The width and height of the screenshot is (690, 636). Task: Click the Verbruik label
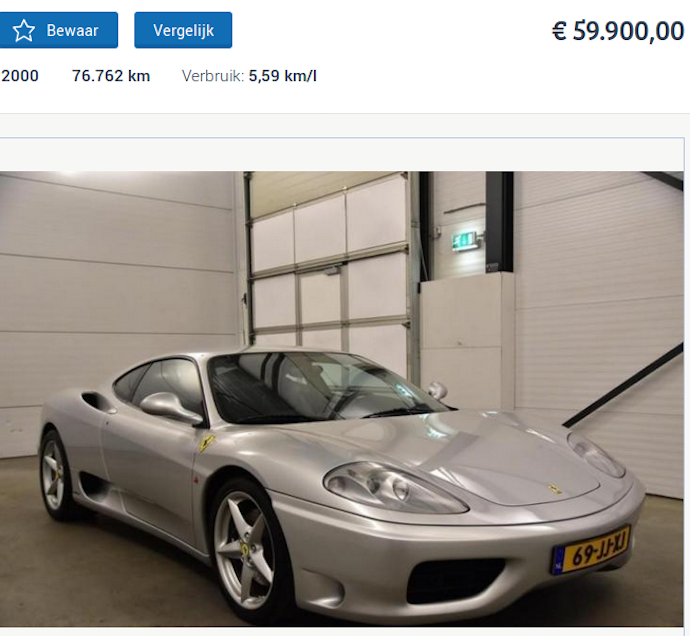(x=213, y=76)
